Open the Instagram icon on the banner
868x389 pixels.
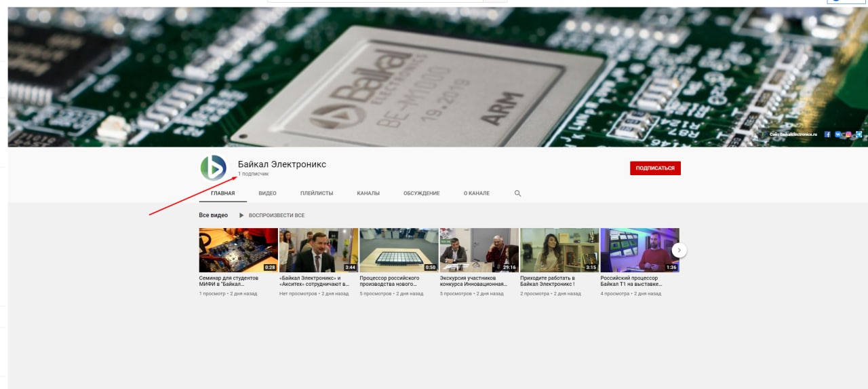[x=848, y=134]
